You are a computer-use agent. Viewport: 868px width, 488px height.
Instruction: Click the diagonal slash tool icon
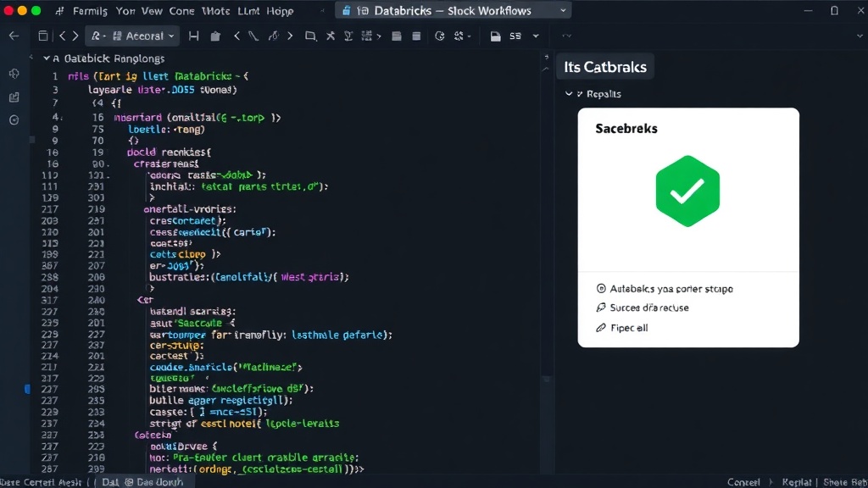click(x=253, y=36)
